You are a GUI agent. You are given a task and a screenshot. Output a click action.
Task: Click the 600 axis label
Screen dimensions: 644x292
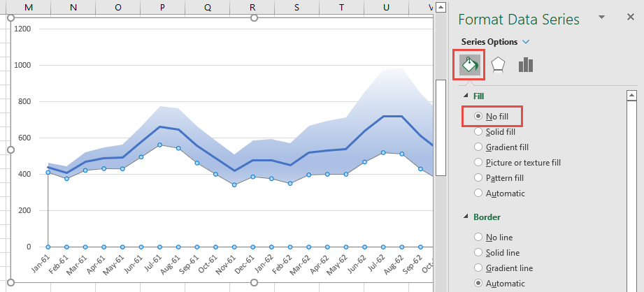tap(25, 138)
